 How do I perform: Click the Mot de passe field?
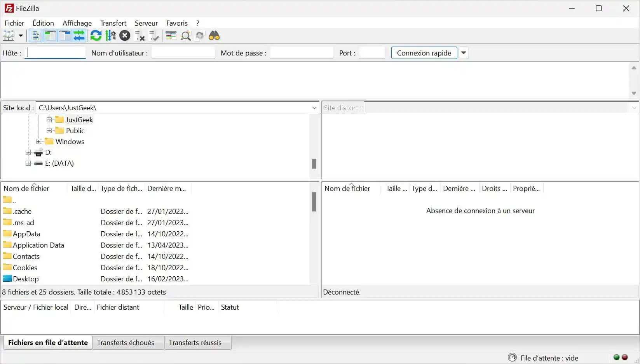302,53
